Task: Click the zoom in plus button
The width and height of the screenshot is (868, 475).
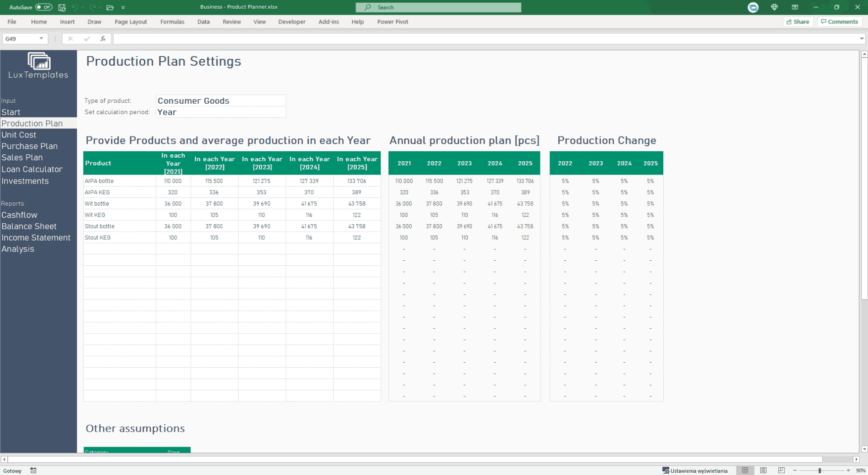Action: (848, 470)
